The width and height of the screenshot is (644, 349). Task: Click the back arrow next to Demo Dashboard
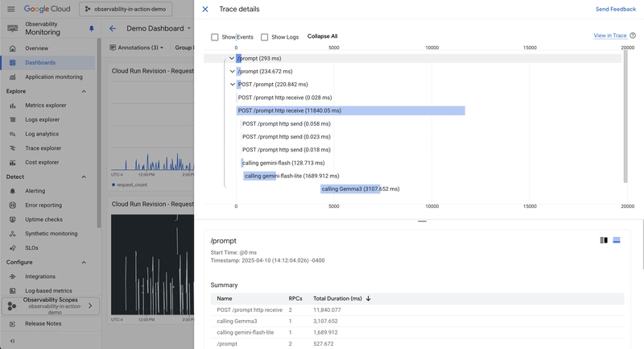113,28
